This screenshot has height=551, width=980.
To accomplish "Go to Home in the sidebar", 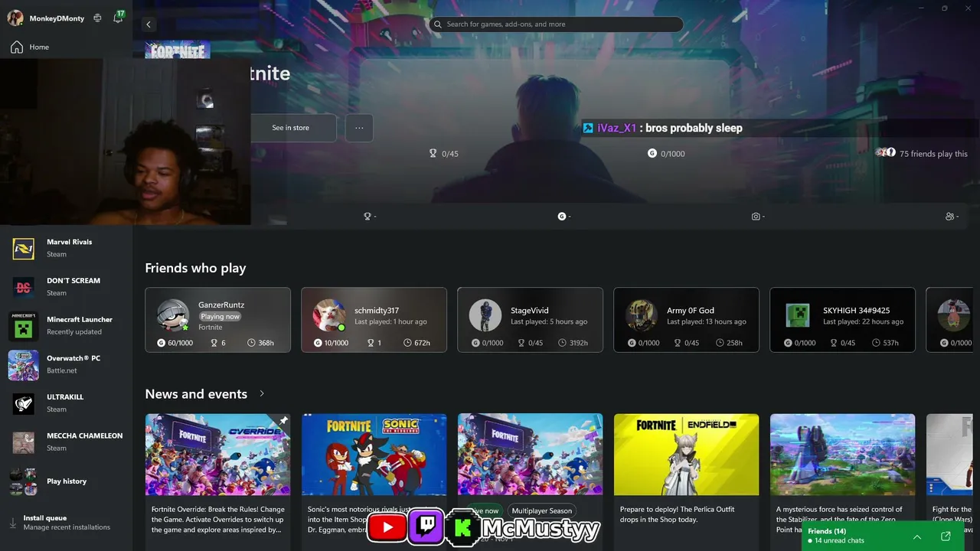I will coord(66,47).
